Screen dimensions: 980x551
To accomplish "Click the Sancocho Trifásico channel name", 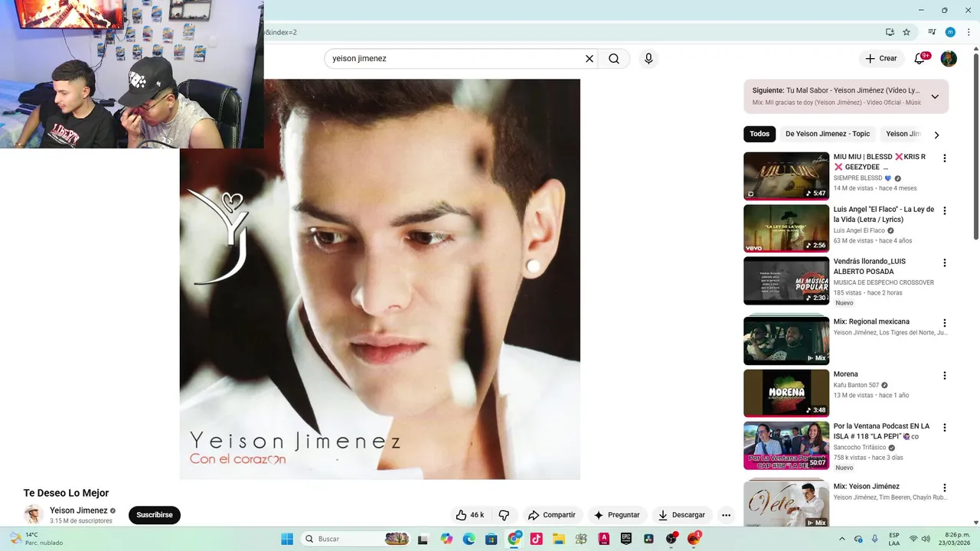I will pos(860,447).
